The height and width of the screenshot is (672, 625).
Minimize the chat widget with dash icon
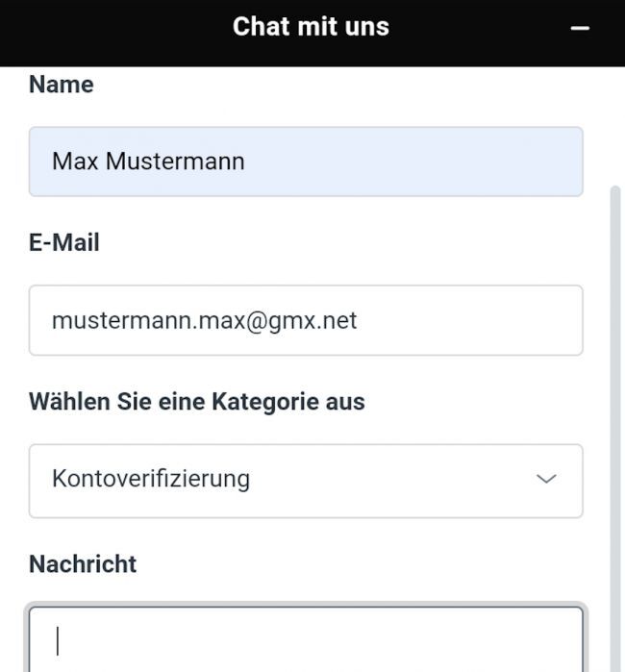click(x=579, y=29)
